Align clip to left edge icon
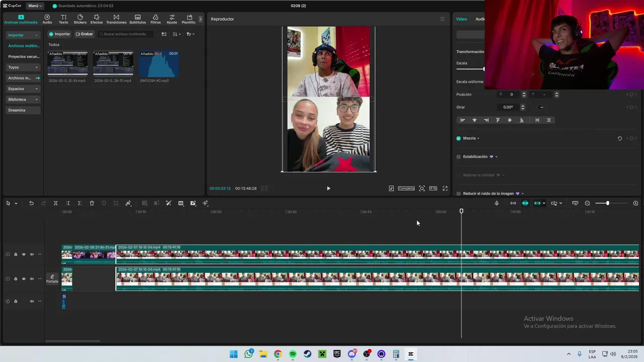Image resolution: width=644 pixels, height=362 pixels. point(462,120)
